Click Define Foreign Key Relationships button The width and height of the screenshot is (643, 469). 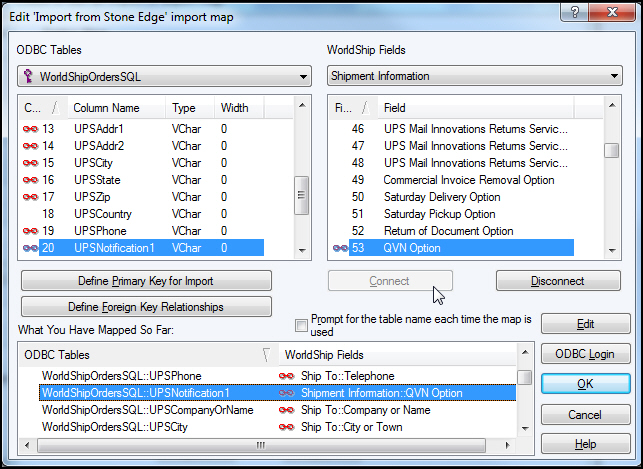pyautogui.click(x=146, y=307)
